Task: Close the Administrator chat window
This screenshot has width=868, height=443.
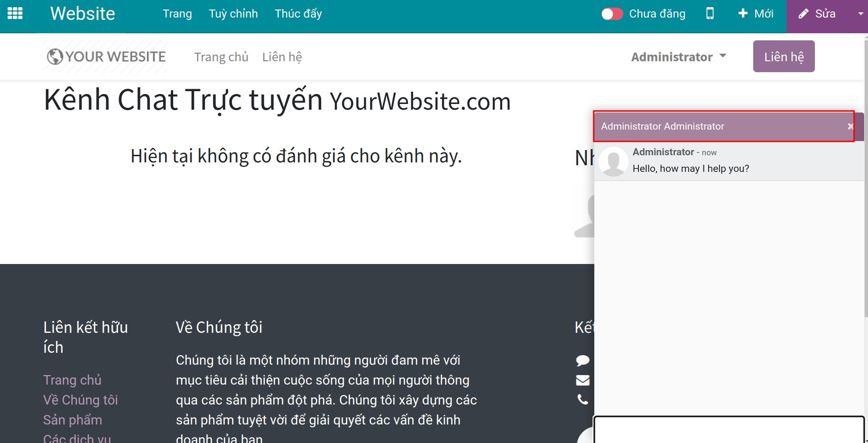Action: pyautogui.click(x=850, y=126)
